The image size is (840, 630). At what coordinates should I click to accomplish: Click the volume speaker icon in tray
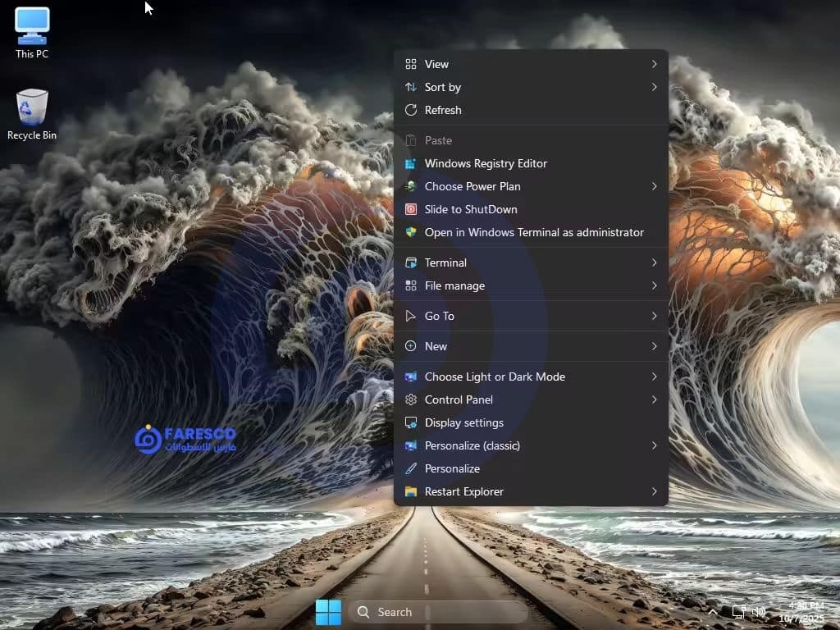759,612
